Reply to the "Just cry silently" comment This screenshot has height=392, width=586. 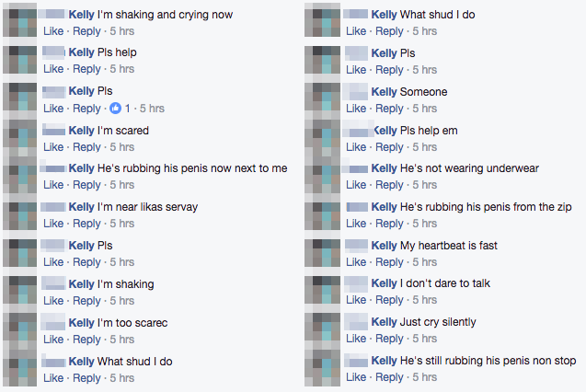(389, 339)
